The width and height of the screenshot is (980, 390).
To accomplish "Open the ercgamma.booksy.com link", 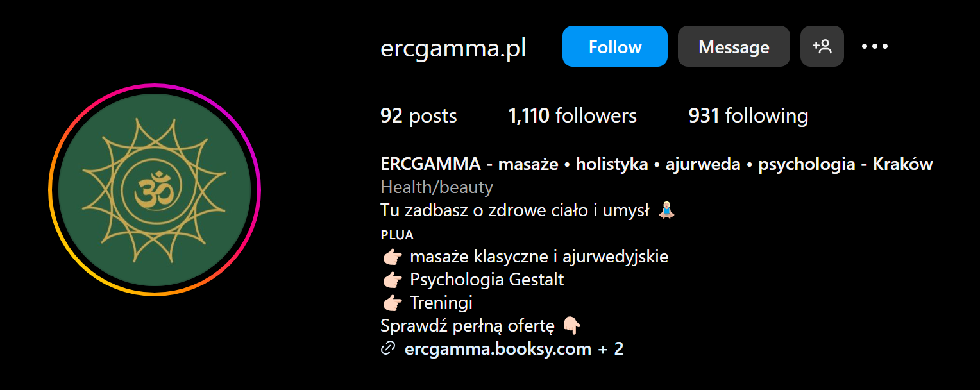I will coord(498,349).
